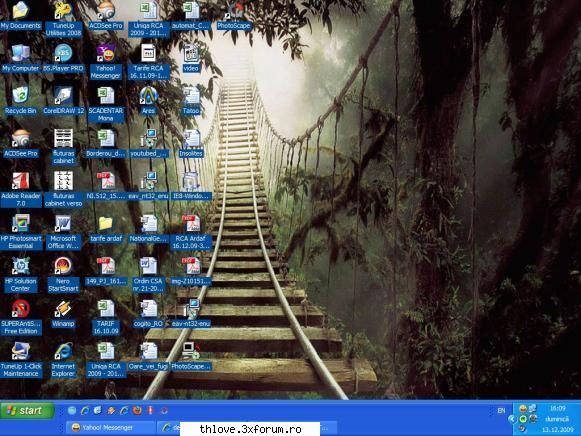This screenshot has height=436, width=581.
Task: Open the NationalGe... file icon
Action: [x=149, y=228]
